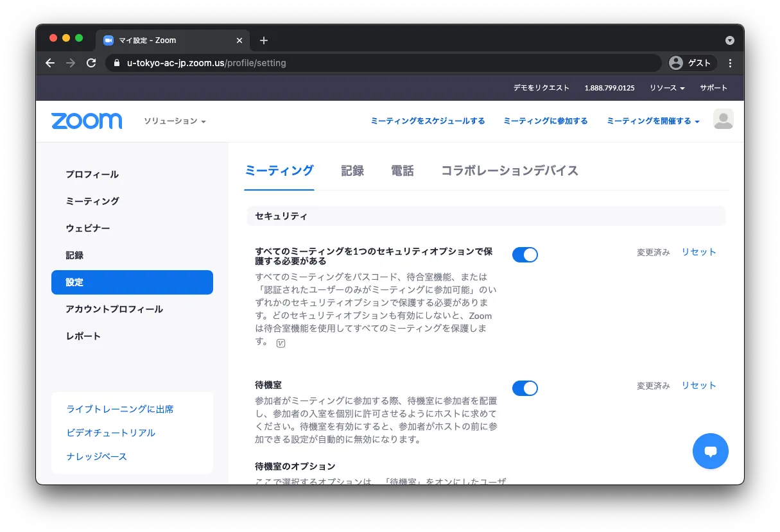
Task: Disable the security option requirement toggle
Action: [x=524, y=255]
